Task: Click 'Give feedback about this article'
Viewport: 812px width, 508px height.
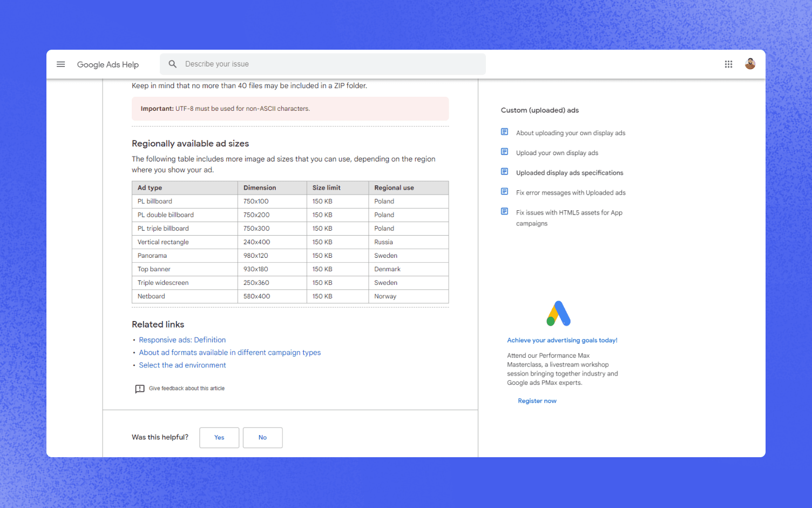Action: pos(187,389)
